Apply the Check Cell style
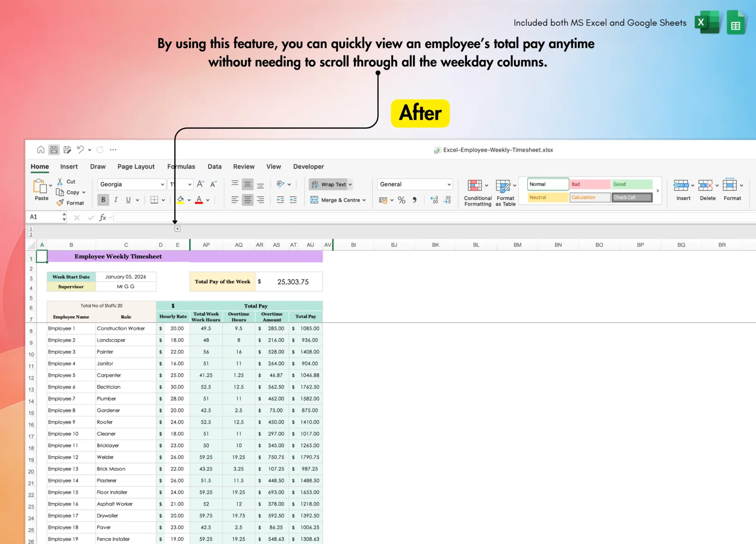 (x=632, y=197)
